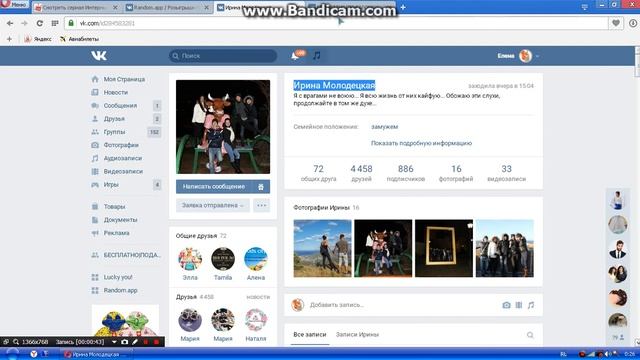
Task: Stop Bandicam recording red square
Action: [x=156, y=342]
